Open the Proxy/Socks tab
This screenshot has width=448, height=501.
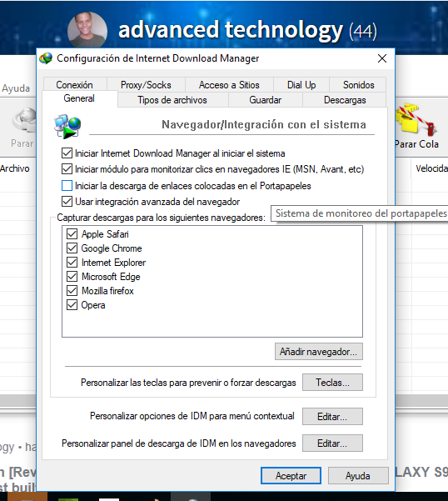click(146, 85)
